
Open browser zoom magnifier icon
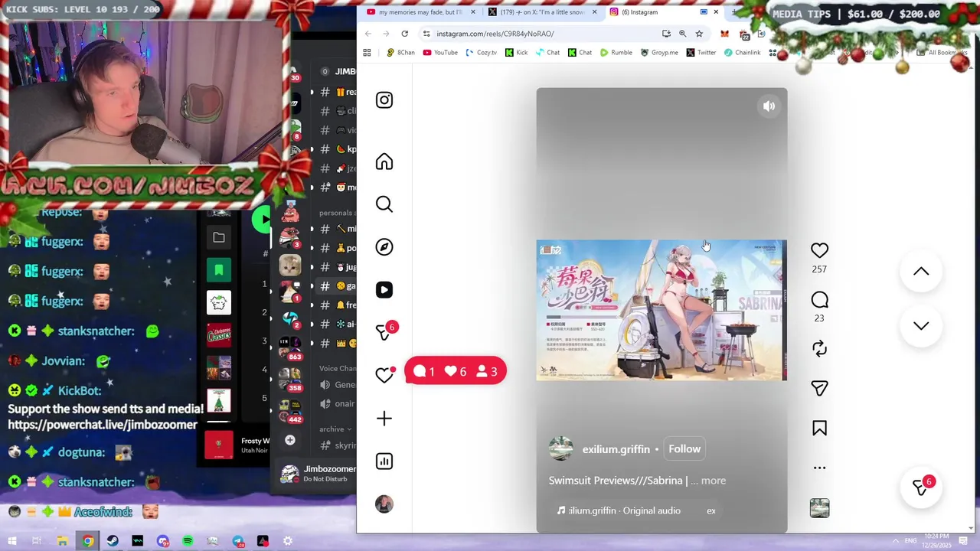click(682, 34)
